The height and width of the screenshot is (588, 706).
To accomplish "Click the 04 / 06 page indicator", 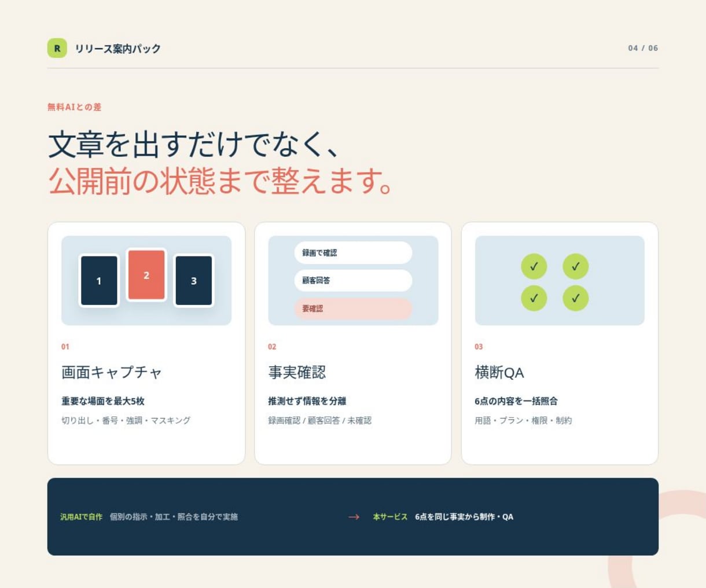I will point(643,48).
